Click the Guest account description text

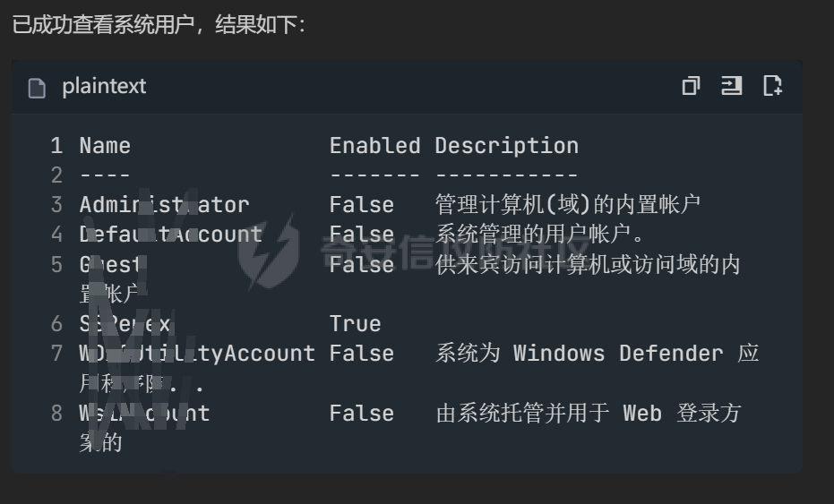click(x=588, y=265)
